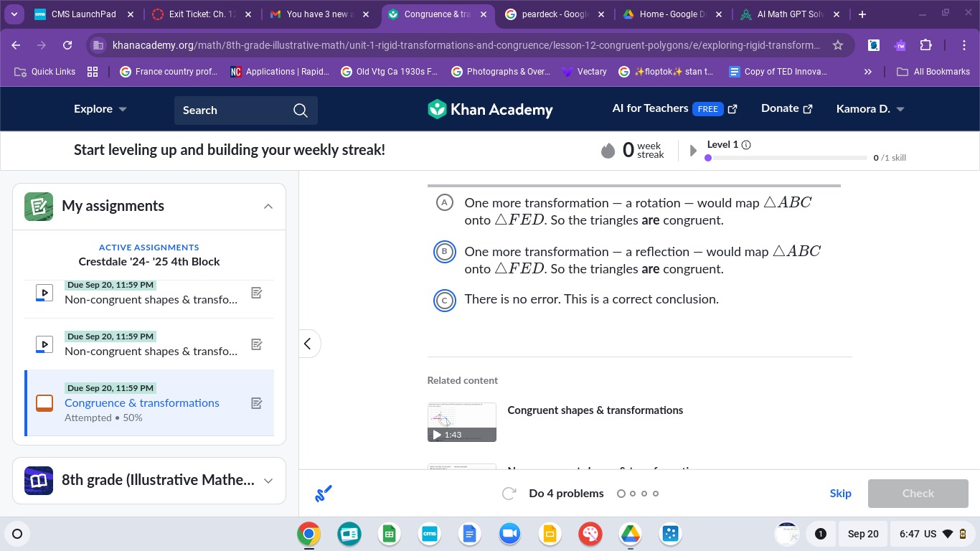Select answer choice A rotation
Image resolution: width=980 pixels, height=551 pixels.
pos(445,203)
